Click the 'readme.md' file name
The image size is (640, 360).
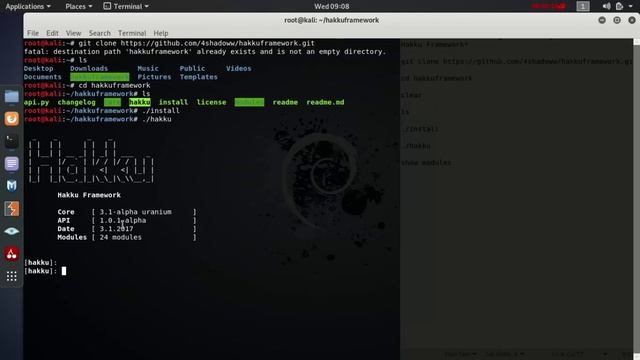pyautogui.click(x=325, y=102)
